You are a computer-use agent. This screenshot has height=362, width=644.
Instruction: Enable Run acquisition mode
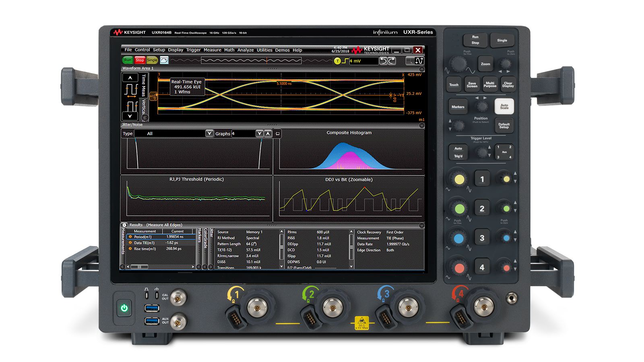coord(128,60)
